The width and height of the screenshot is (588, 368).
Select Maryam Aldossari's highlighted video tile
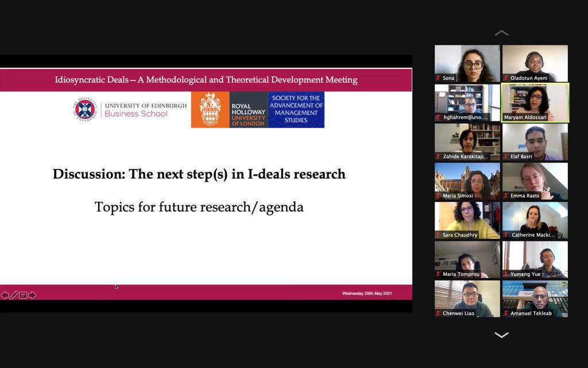(x=535, y=102)
